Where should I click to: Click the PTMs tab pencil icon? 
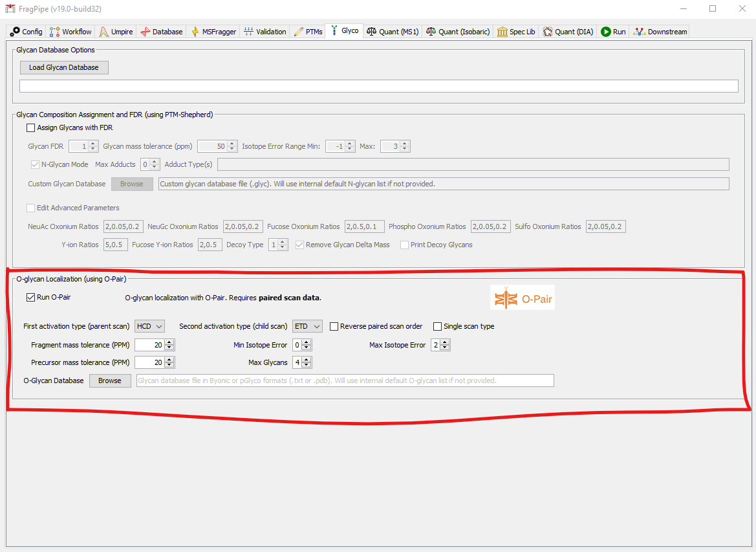[x=298, y=31]
